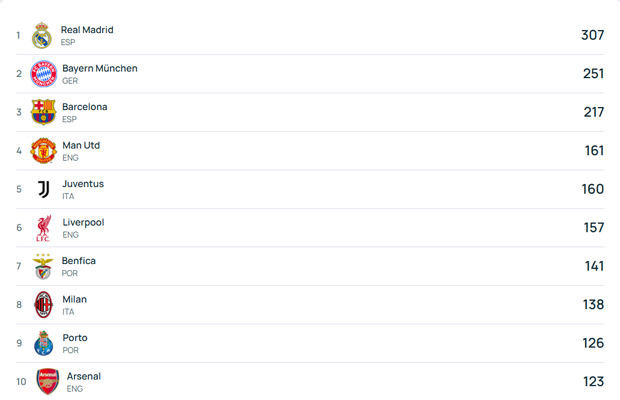The width and height of the screenshot is (620, 400).
Task: Click the Liverpool club crest
Action: tap(43, 228)
